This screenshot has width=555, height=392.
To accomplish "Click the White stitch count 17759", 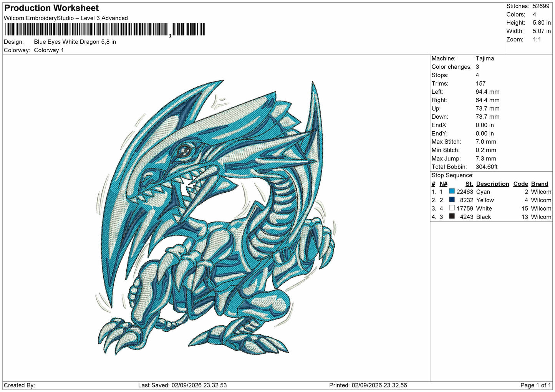I will (x=465, y=208).
